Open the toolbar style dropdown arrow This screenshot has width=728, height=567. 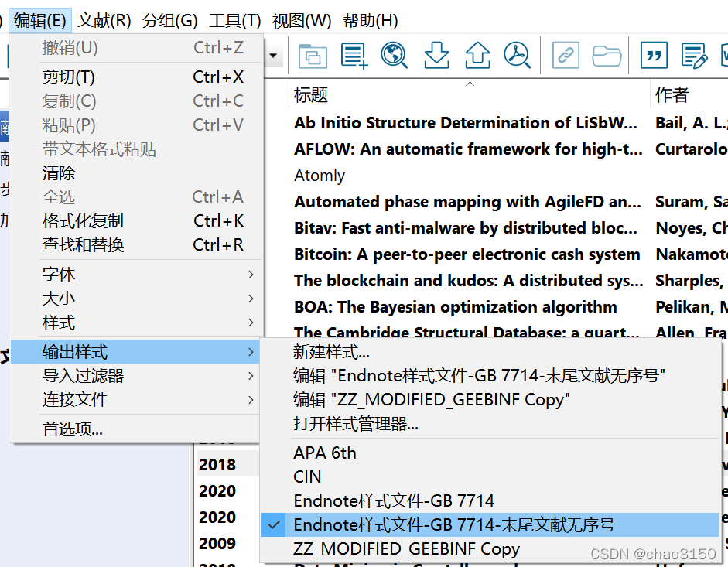273,56
